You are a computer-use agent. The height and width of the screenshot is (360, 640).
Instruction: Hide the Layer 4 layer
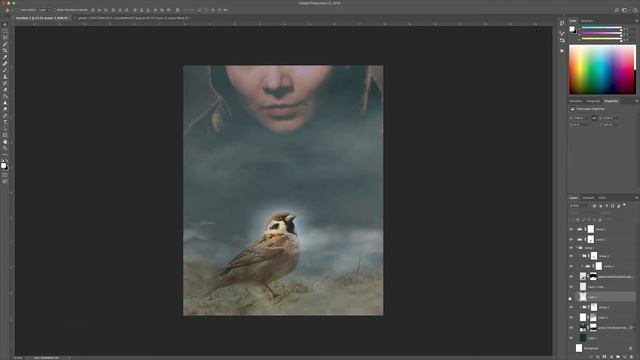(571, 318)
